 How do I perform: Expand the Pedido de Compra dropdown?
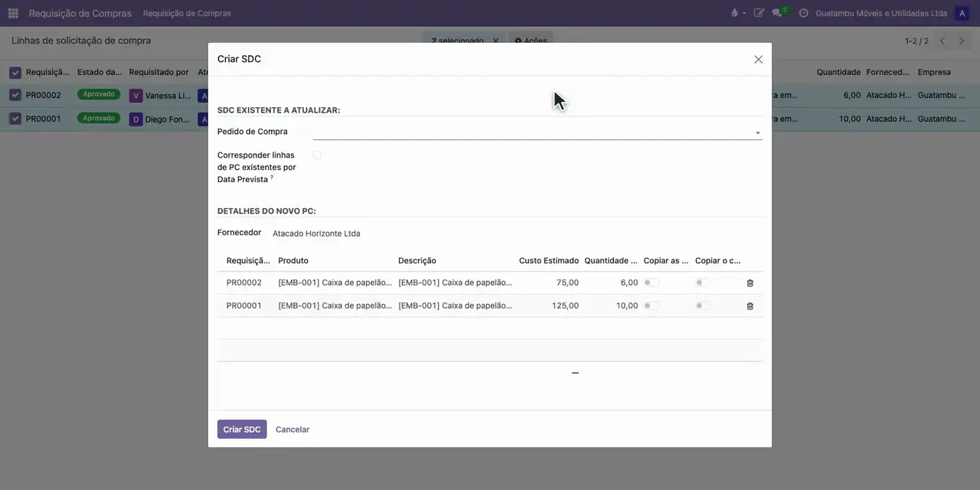tap(537, 132)
